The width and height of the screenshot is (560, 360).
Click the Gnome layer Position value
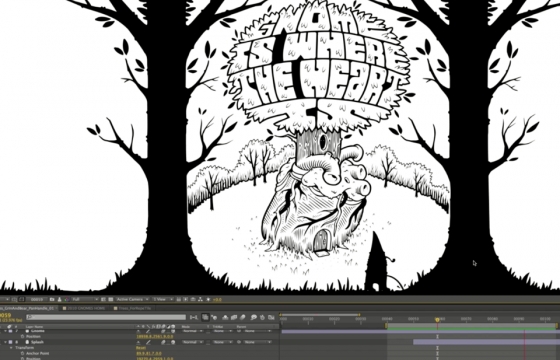coord(155,336)
